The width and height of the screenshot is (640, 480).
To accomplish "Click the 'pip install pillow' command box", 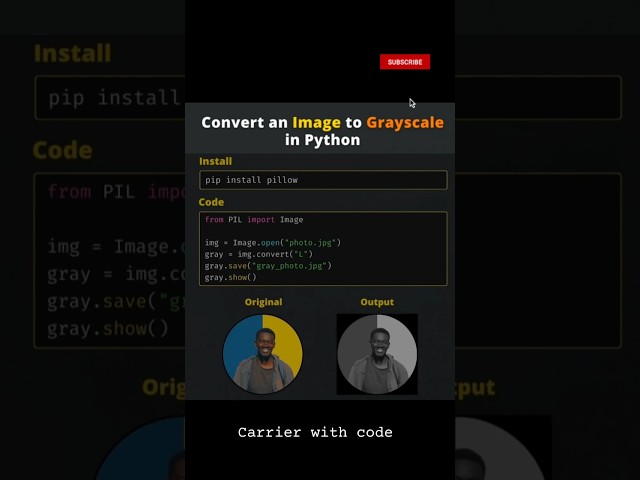I will (x=323, y=180).
